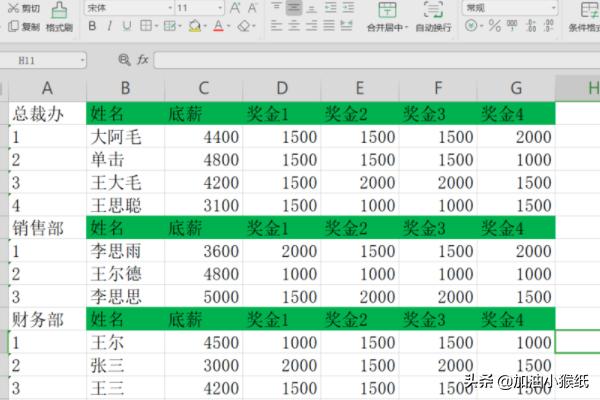Click the eraser clear icon
600x400 pixels.
(243, 26)
